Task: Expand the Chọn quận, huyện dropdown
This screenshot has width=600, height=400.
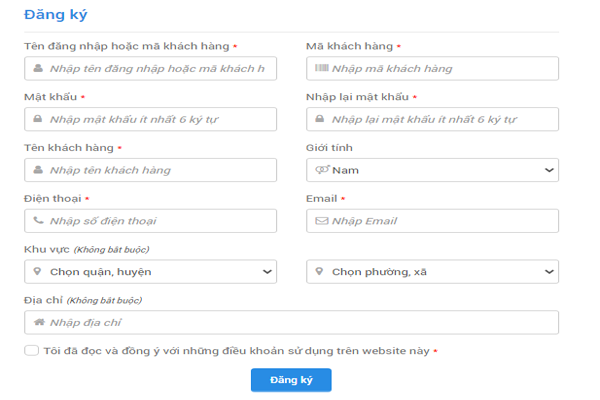Action: [150, 272]
